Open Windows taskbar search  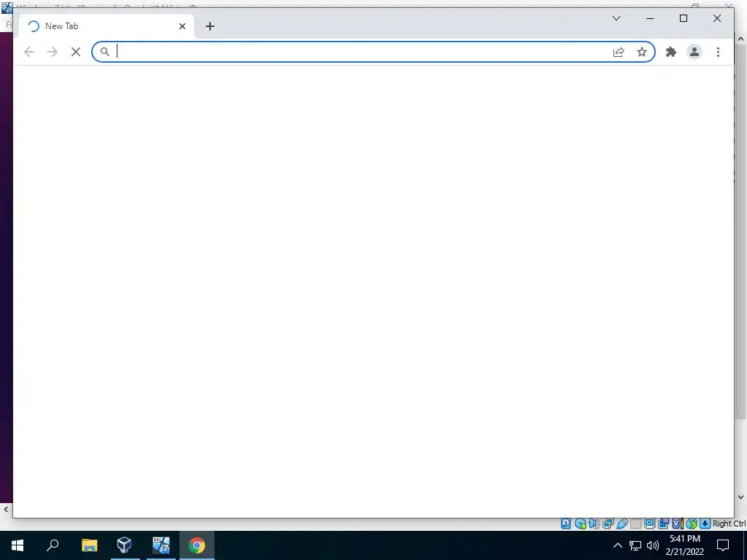(53, 545)
